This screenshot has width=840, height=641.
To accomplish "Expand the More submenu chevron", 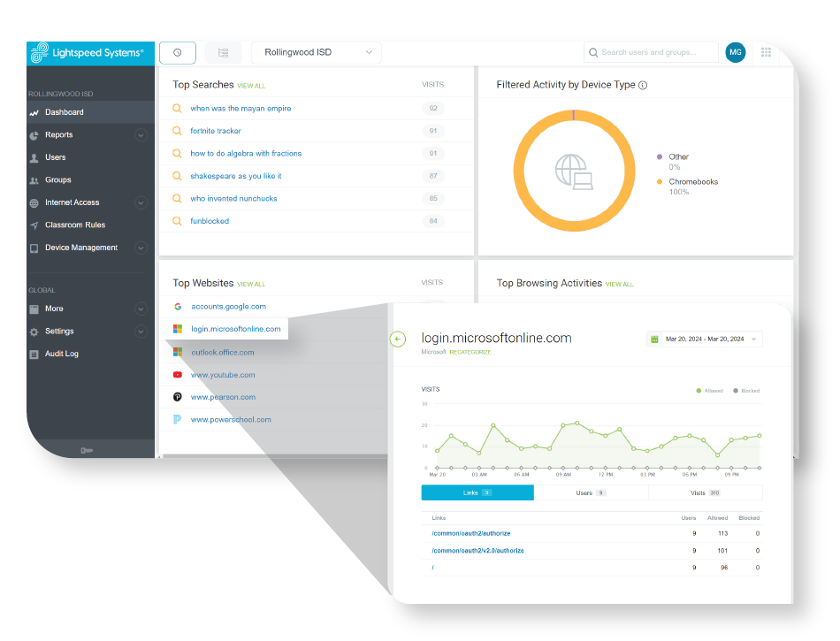I will (x=141, y=309).
